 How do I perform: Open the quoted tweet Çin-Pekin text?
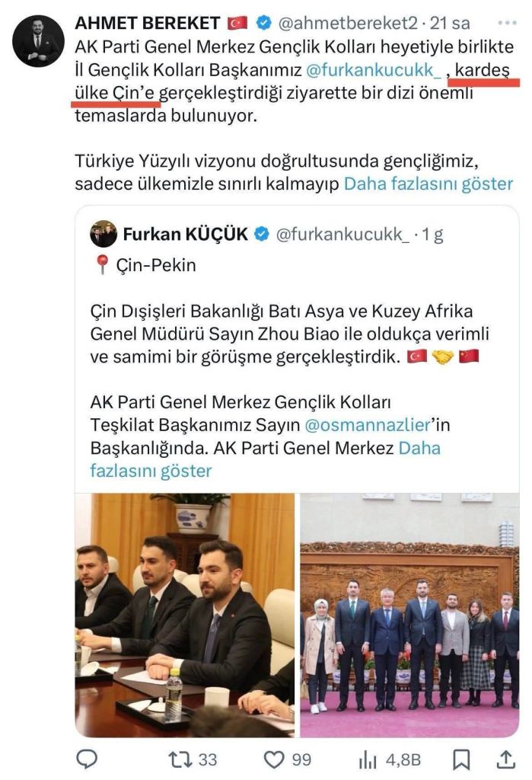coord(156,264)
